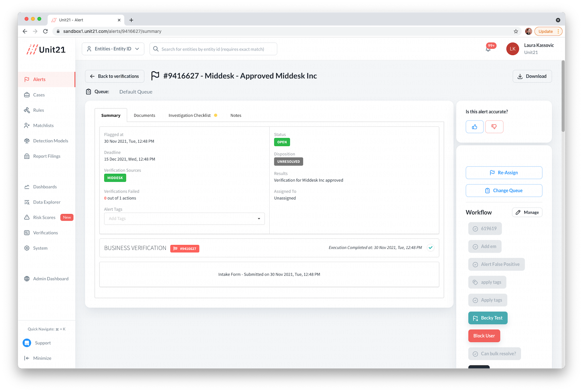
Task: Click Back to verifications button
Action: click(x=115, y=76)
